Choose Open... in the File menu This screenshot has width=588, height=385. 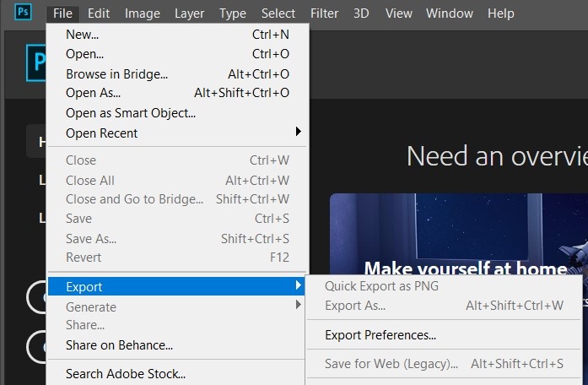85,54
